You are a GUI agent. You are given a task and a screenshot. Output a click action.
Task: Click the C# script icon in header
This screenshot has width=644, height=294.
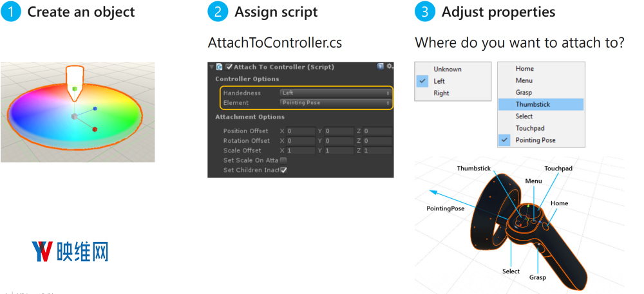tap(220, 67)
